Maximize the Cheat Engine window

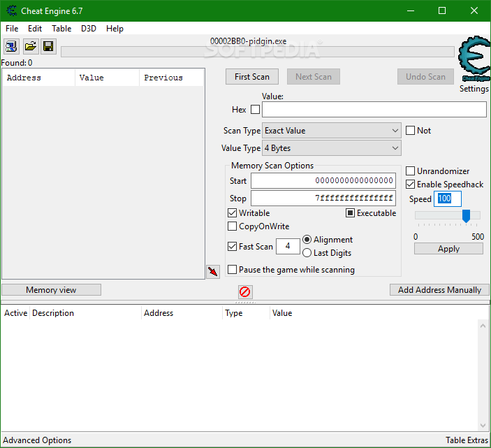[442, 10]
